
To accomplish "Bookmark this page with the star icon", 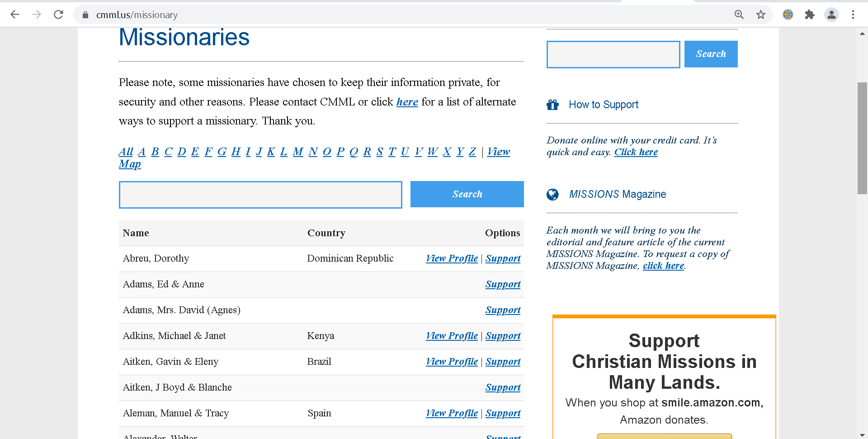I will click(761, 14).
